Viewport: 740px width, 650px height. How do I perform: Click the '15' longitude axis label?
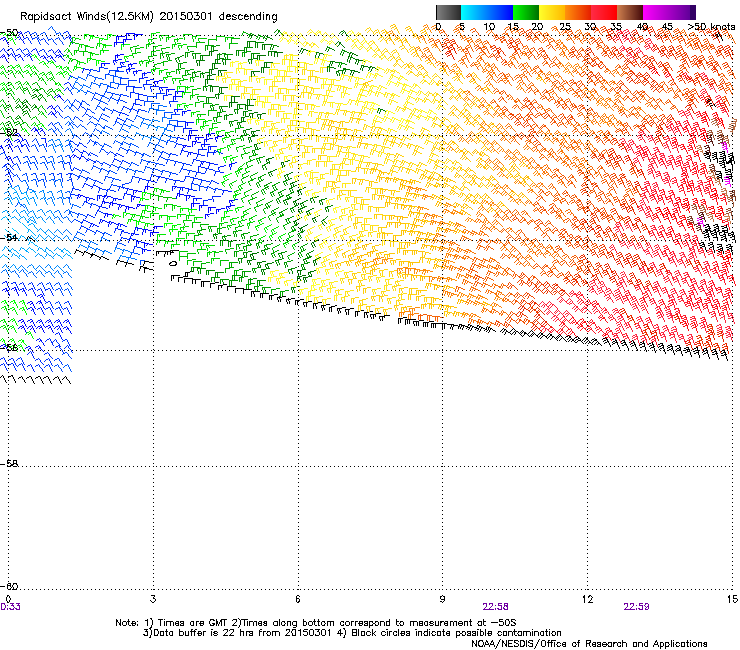[x=732, y=599]
